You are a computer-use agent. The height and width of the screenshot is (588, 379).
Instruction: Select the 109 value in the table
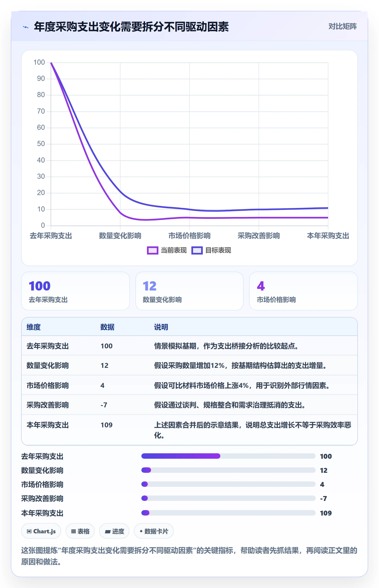tap(107, 425)
